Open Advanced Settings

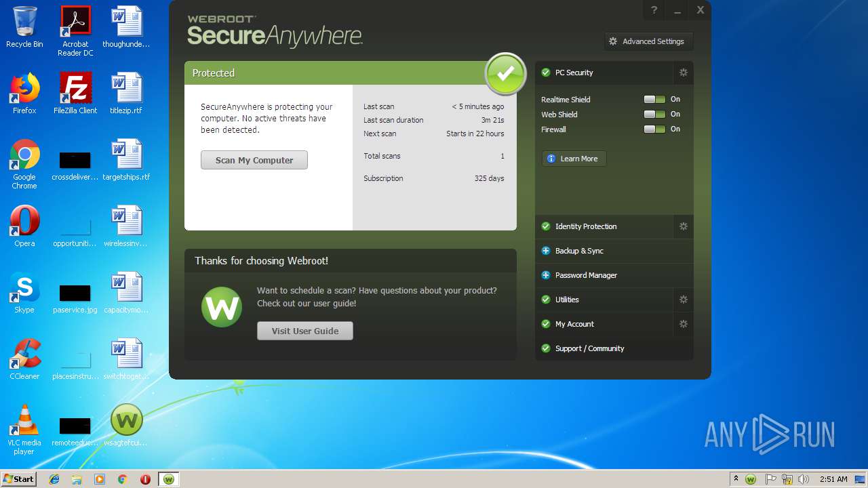tap(649, 41)
